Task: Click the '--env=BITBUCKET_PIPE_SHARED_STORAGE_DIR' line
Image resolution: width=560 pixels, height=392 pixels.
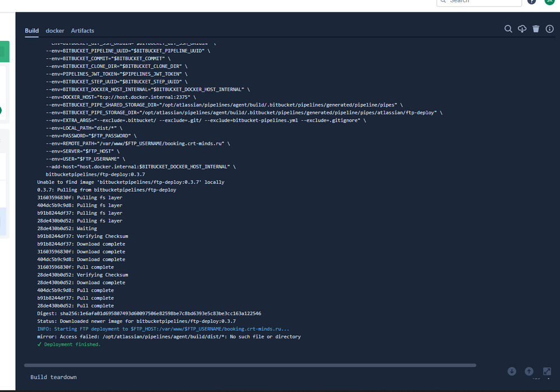Action: pos(224,105)
